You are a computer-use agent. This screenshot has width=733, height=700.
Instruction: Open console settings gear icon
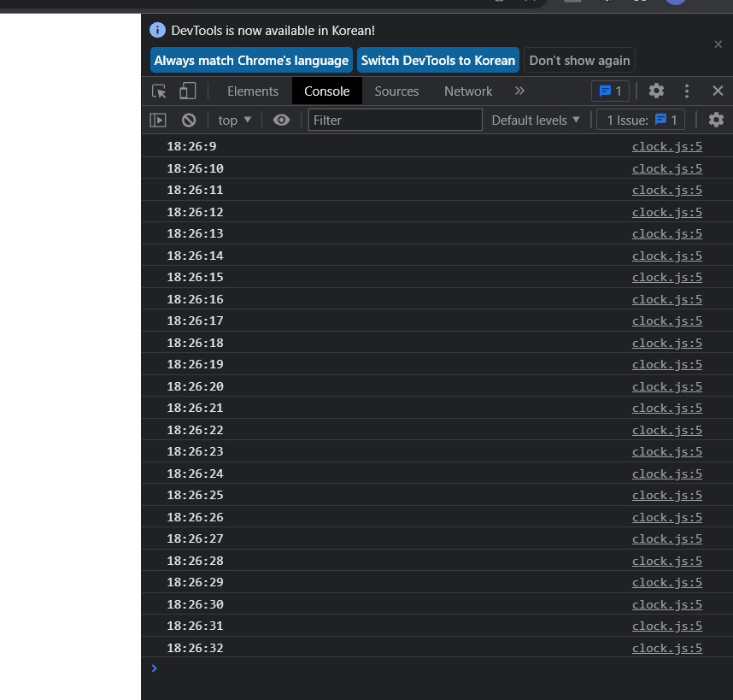tap(716, 121)
